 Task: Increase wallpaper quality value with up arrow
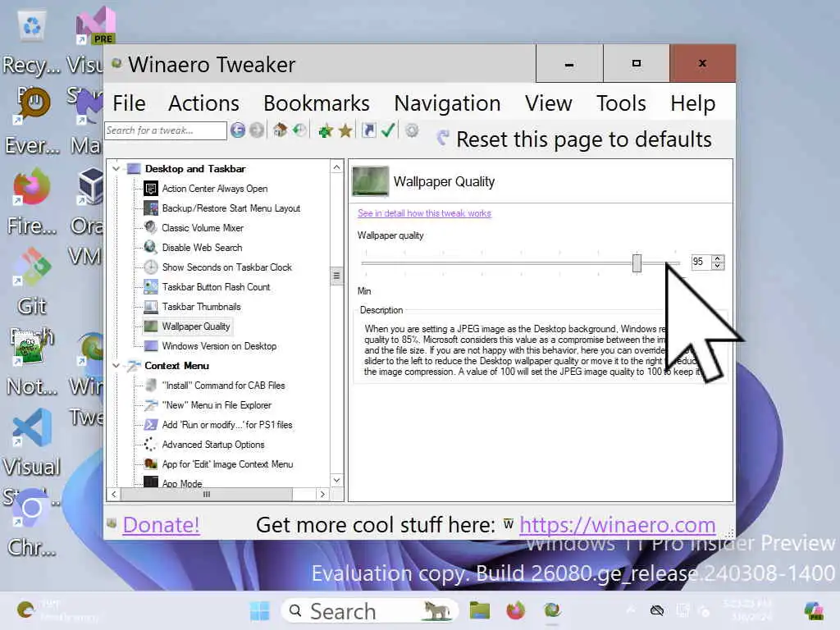click(x=718, y=258)
